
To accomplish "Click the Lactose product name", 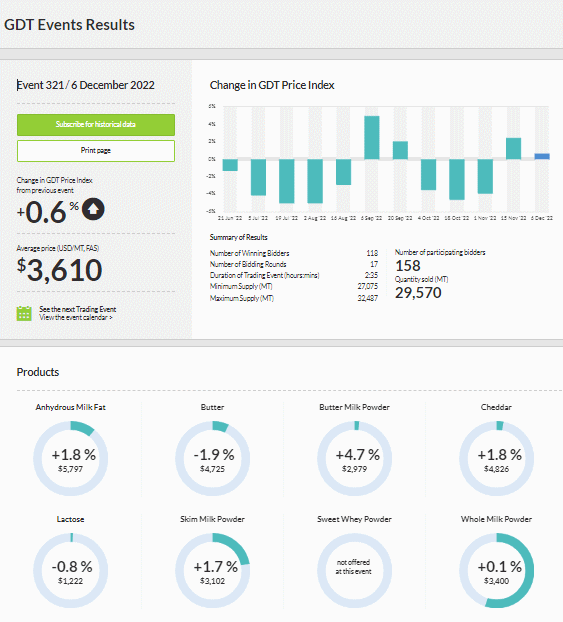I will click(71, 519).
